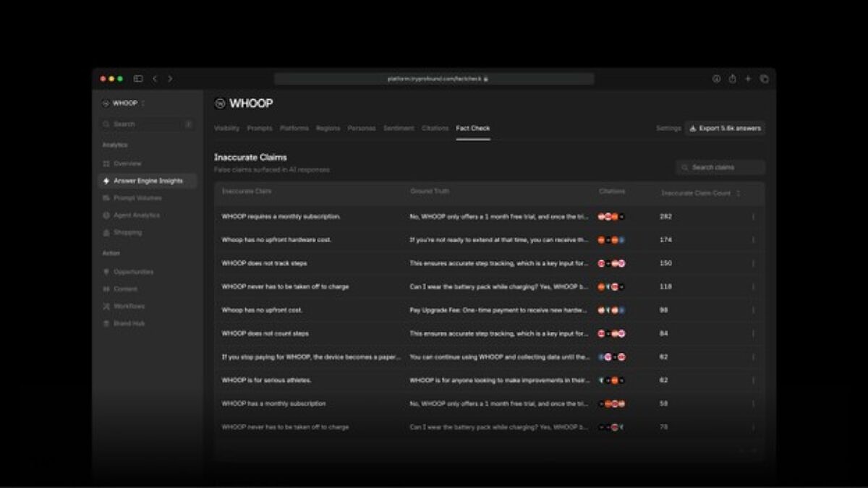Viewport: 868px width, 488px height.
Task: Open the WHOOP workspace switcher in the sidebar
Action: click(x=124, y=103)
